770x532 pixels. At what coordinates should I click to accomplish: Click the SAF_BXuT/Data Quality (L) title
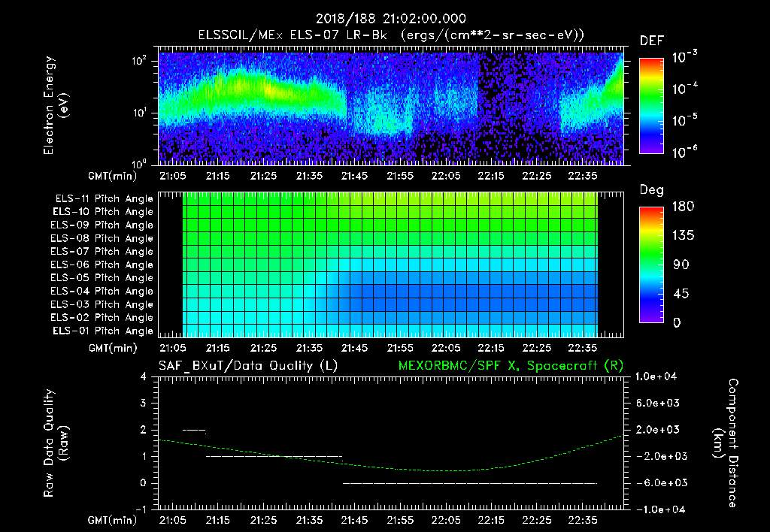[x=248, y=366]
